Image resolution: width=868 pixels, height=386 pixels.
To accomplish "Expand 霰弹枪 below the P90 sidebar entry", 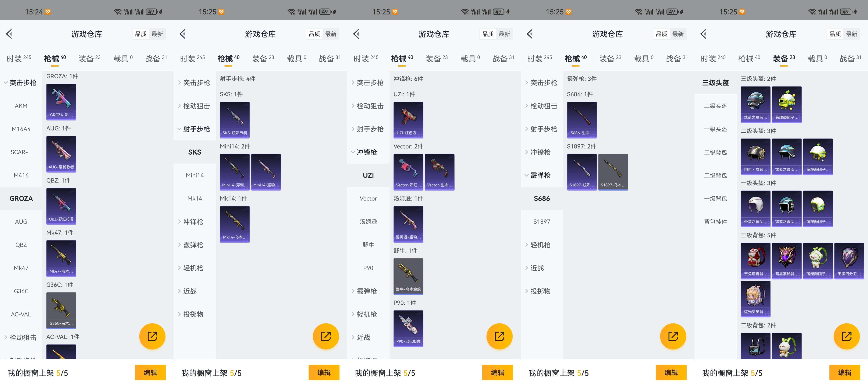I will (x=368, y=291).
